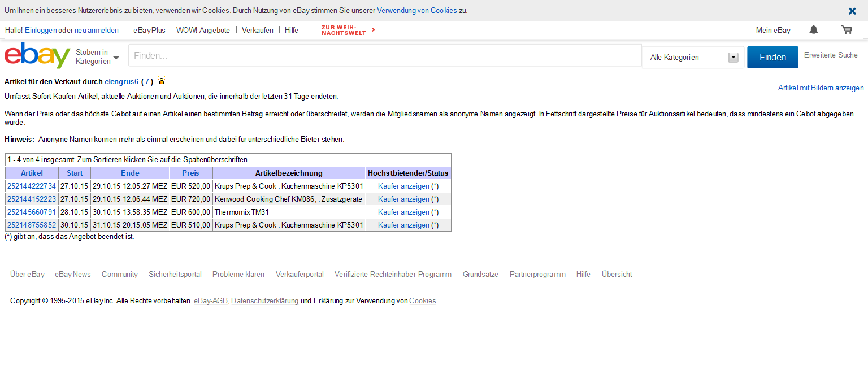Open Hilfe in the top bar
The image size is (868, 379).
click(292, 31)
